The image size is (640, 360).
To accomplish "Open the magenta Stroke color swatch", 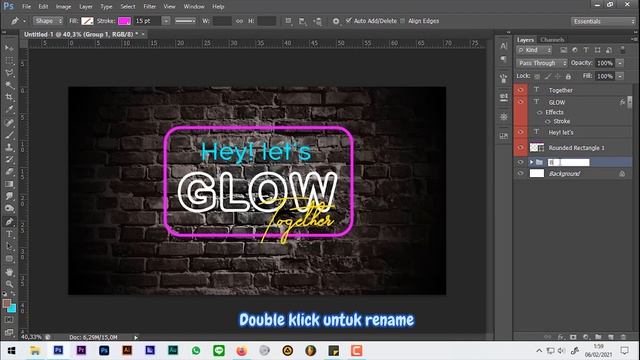I will [124, 21].
